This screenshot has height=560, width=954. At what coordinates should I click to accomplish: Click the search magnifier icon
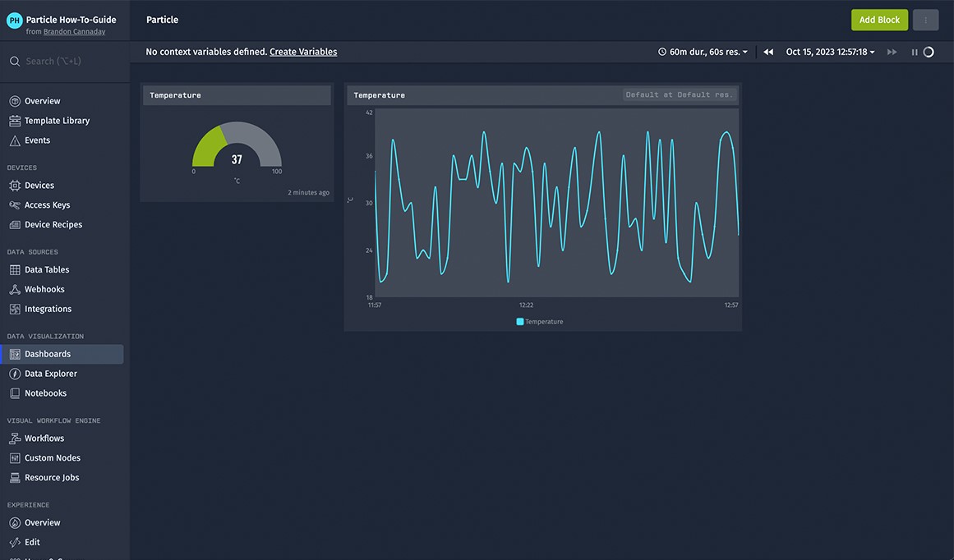(15, 61)
